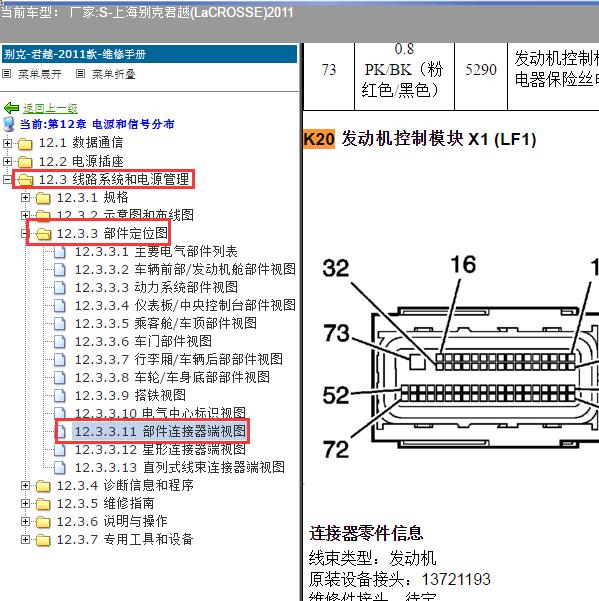The image size is (599, 601).
Task: Click page icon for 12.3.3.13 直列式线束
Action: click(60, 468)
